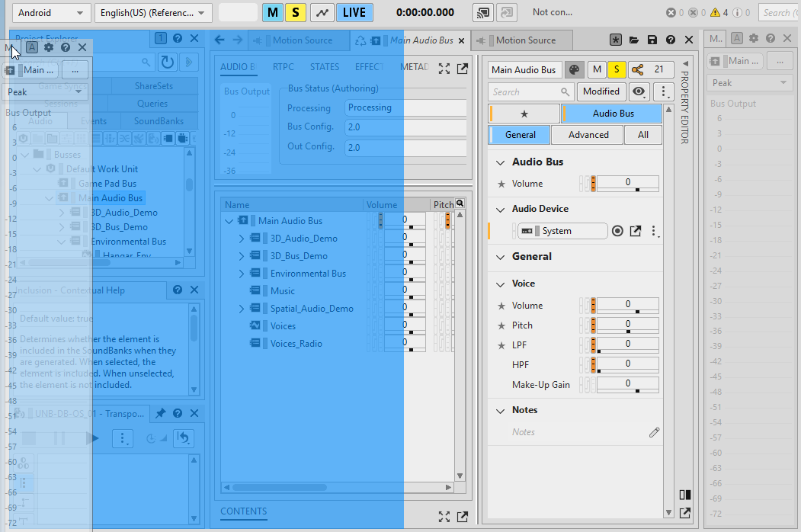Expand Environmental Bus in the contents list
The width and height of the screenshot is (801, 532).
(x=242, y=274)
